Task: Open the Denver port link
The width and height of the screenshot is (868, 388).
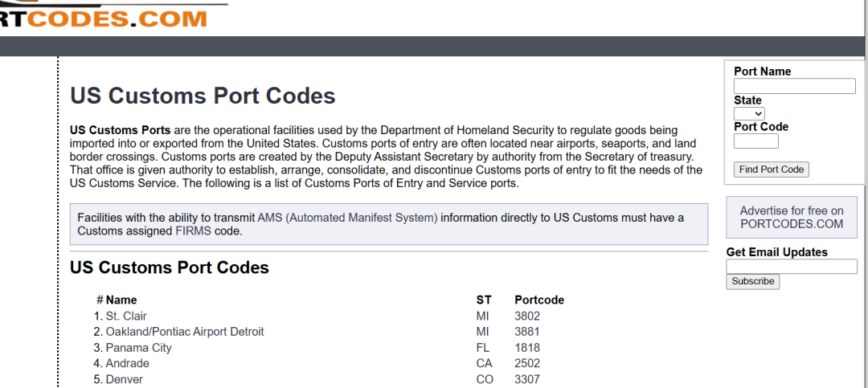Action: [125, 379]
